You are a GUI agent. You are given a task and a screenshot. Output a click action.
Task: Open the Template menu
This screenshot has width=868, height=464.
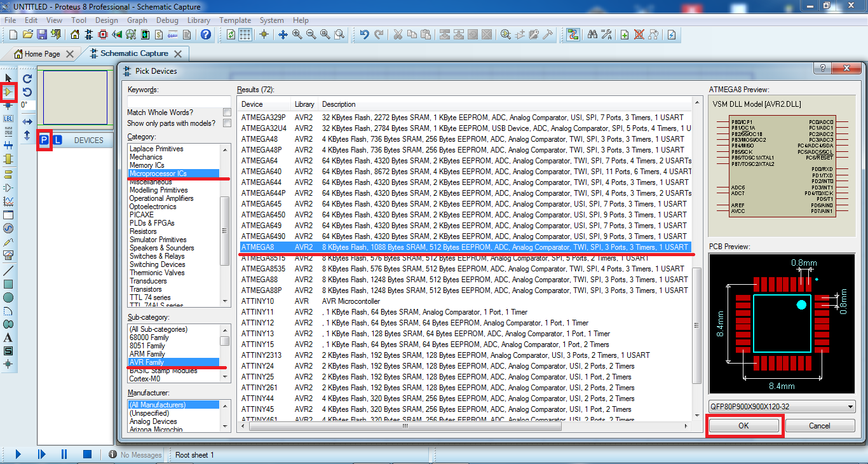tap(235, 20)
